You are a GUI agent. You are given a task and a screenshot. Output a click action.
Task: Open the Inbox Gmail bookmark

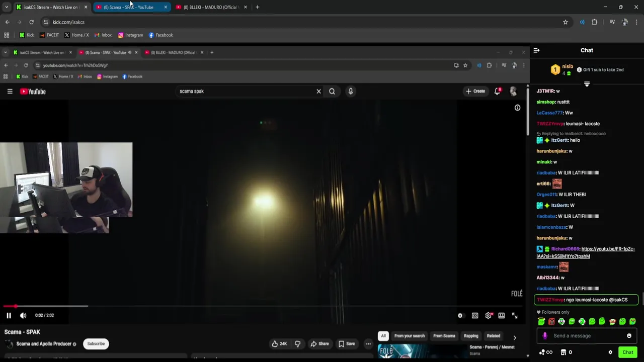[103, 35]
